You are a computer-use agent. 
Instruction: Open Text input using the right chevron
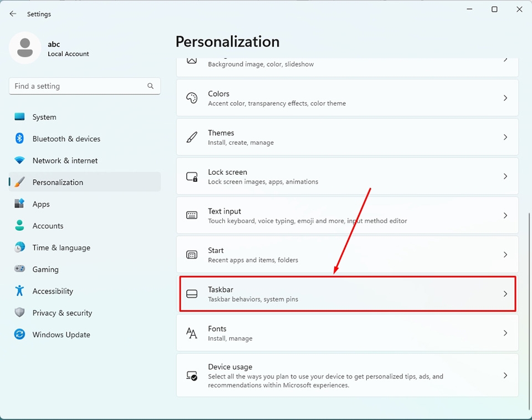505,215
